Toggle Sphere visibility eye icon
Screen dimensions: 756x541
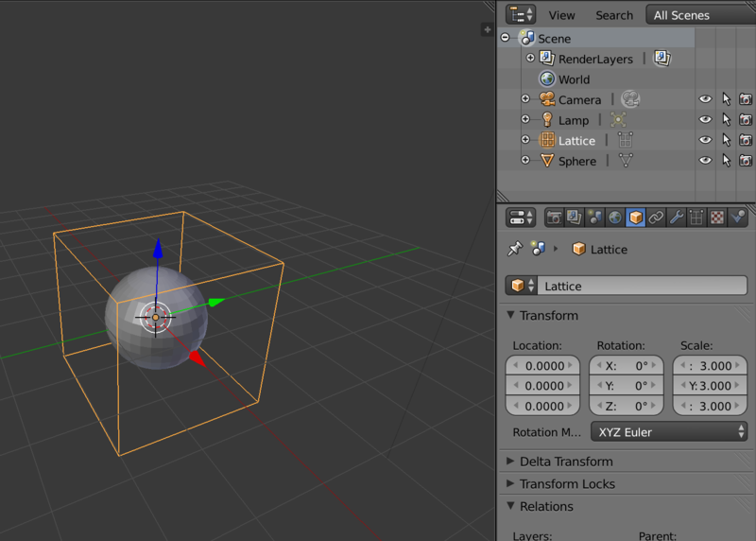705,160
